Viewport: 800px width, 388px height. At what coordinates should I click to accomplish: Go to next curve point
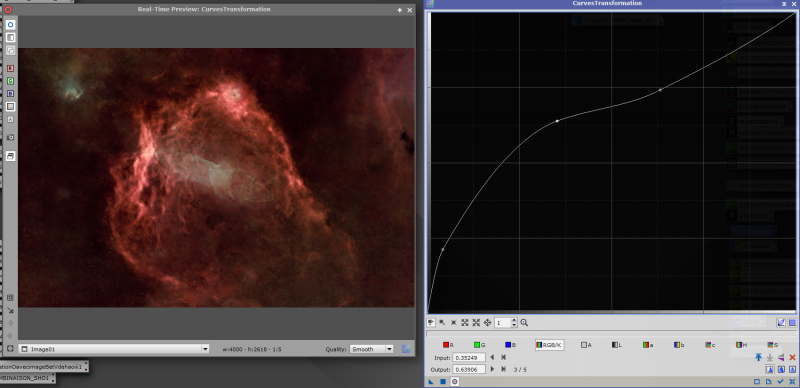[492, 369]
